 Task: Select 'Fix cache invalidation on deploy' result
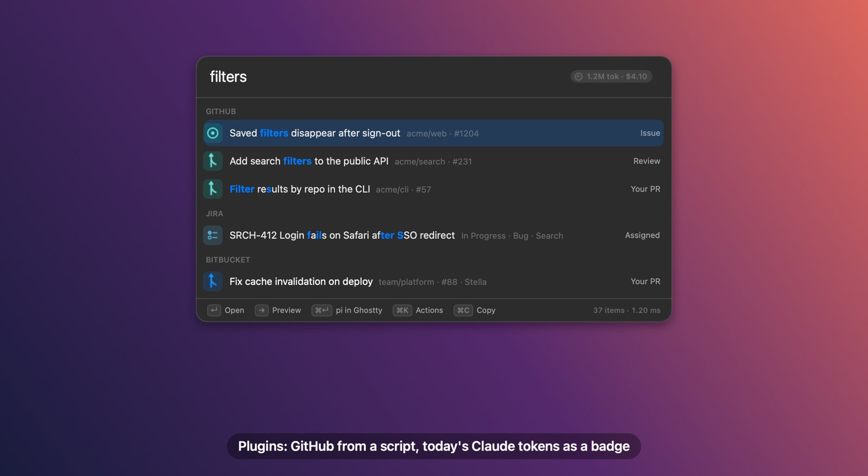pos(433,281)
